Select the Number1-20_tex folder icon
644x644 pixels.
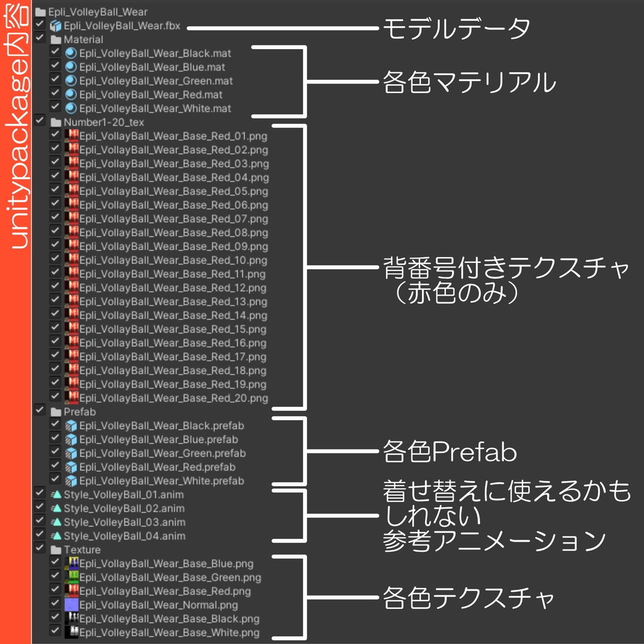tap(55, 122)
